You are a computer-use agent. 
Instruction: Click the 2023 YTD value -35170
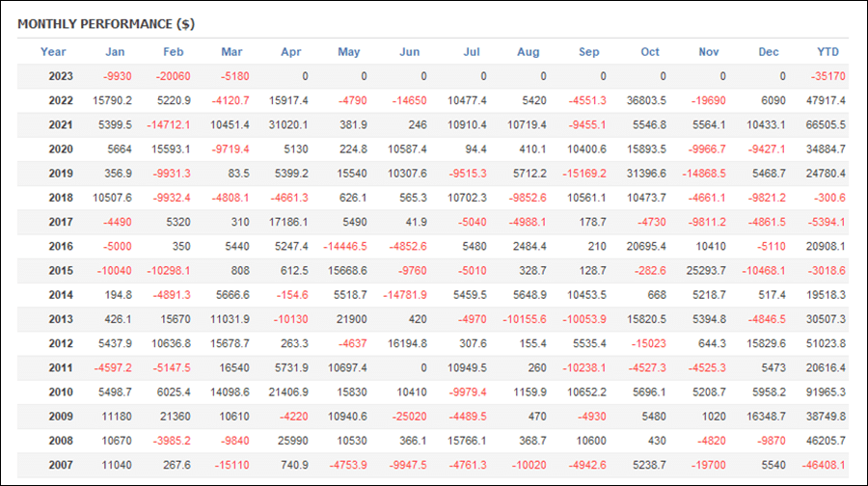[828, 76]
